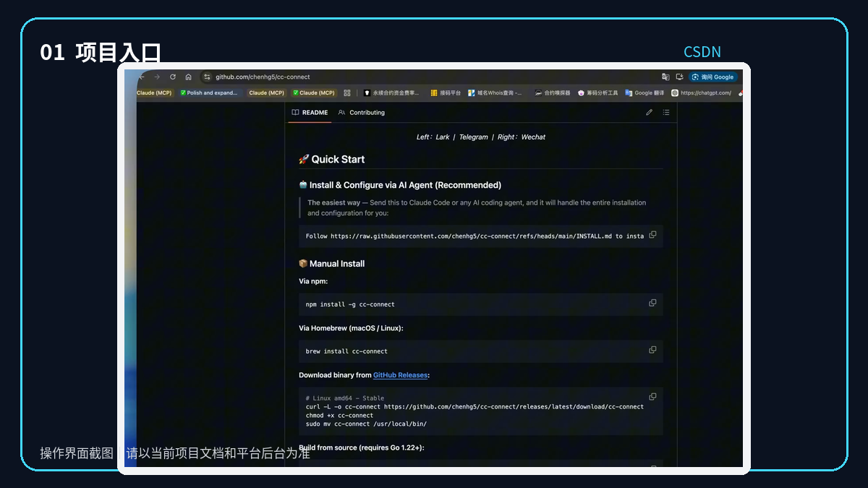Image resolution: width=868 pixels, height=488 pixels.
Task: Copy the Follow INSTALL.md command
Action: 652,235
